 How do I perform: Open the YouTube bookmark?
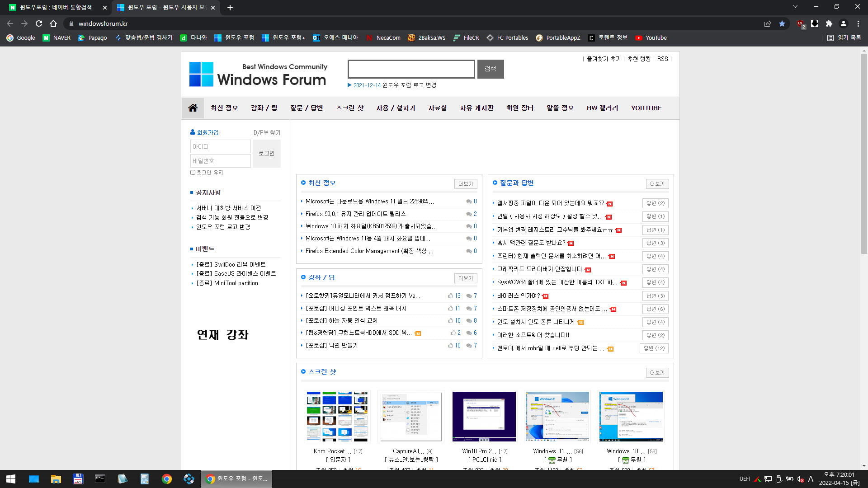(x=651, y=38)
